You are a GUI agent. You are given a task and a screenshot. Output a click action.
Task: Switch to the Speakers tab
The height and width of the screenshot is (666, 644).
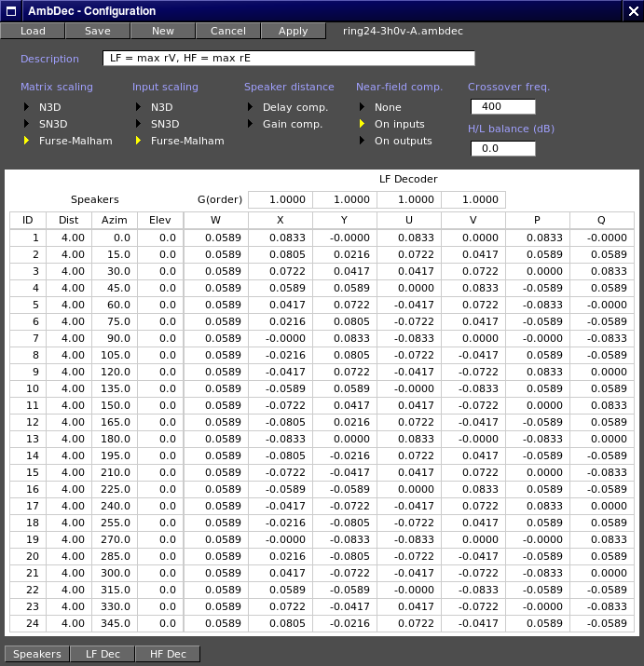coord(37,654)
